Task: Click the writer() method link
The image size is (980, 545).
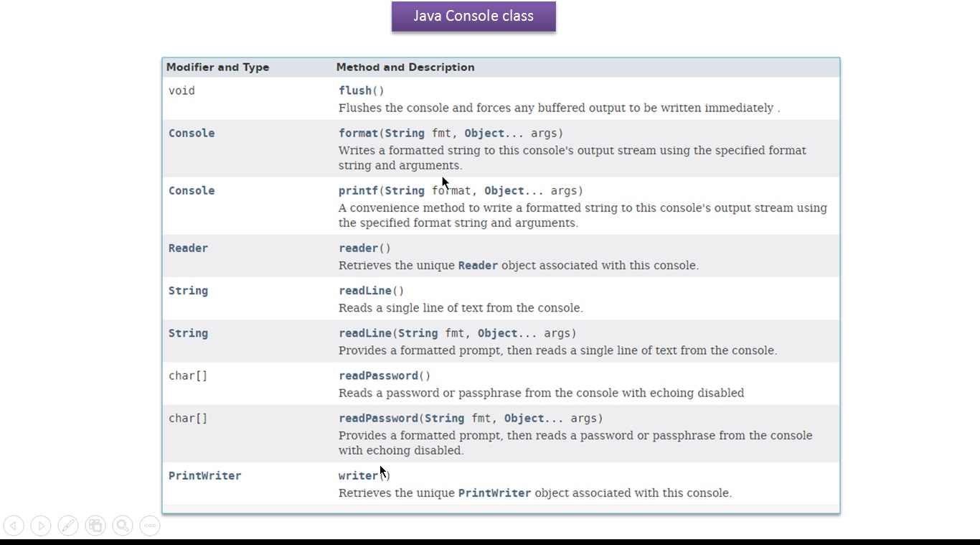Action: pos(358,475)
